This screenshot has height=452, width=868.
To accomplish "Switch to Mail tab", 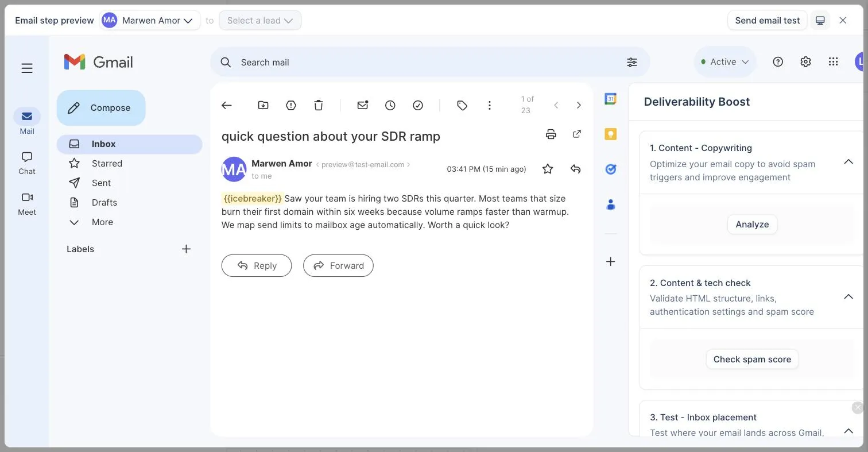I will 27,122.
